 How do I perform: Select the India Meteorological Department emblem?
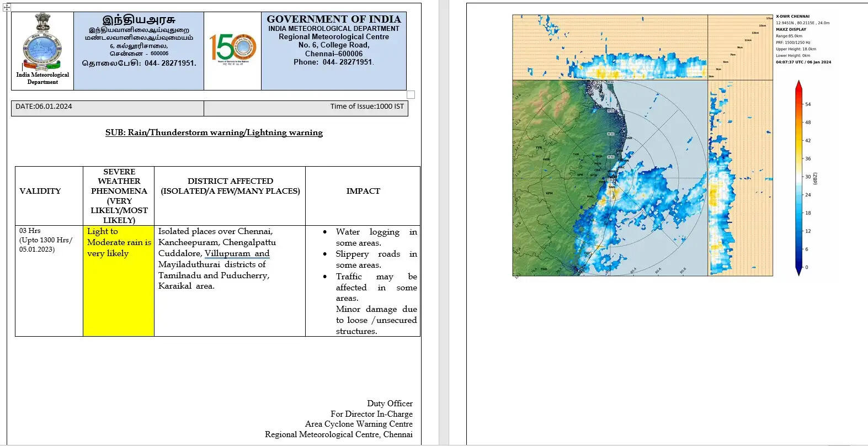click(x=42, y=43)
